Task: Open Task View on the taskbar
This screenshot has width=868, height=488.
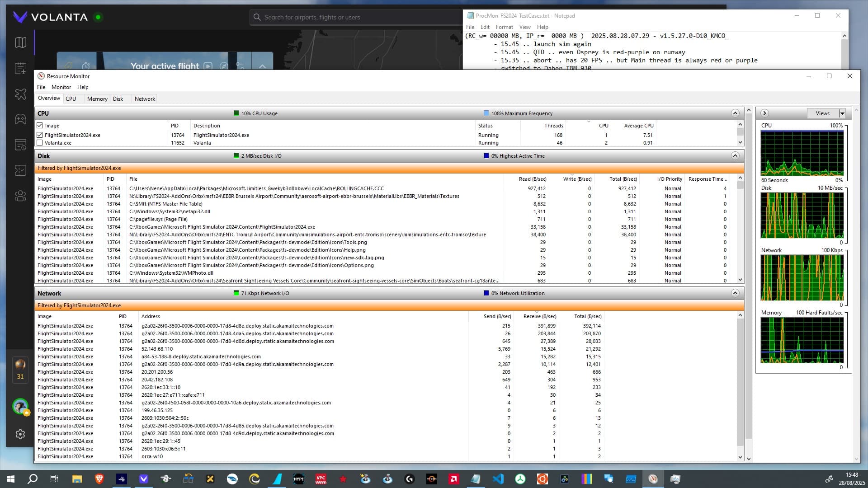Action: (x=54, y=479)
